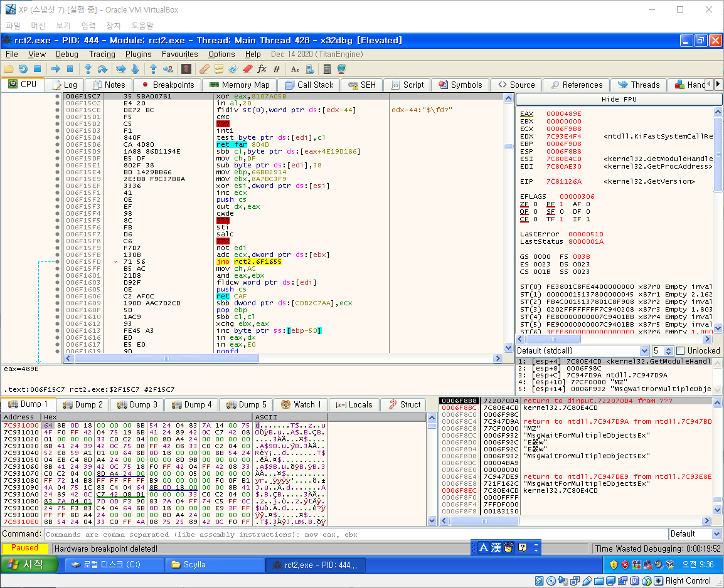Find strings using the Az icon
724x588 pixels.
coord(295,69)
